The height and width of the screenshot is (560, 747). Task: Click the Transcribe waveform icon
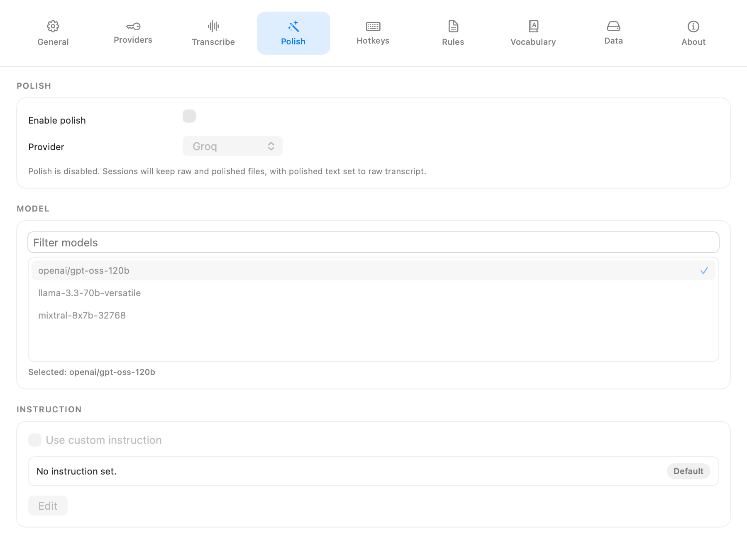[213, 27]
